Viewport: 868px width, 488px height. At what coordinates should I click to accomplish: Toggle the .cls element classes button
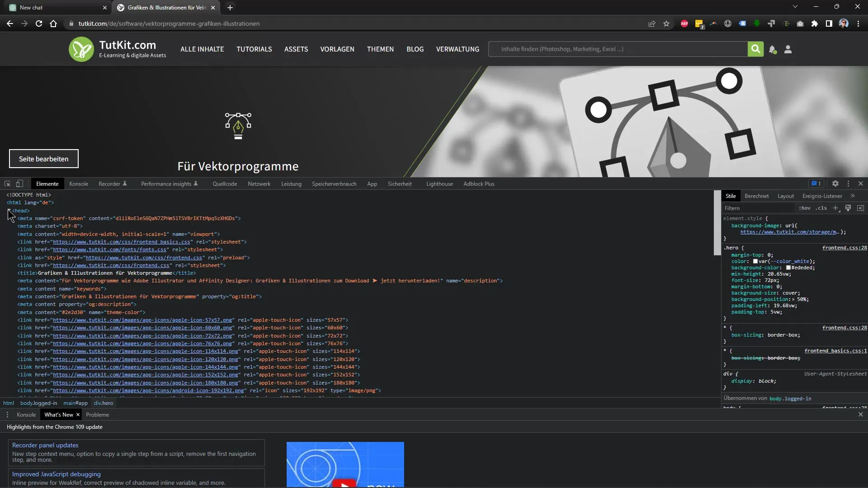[821, 208]
